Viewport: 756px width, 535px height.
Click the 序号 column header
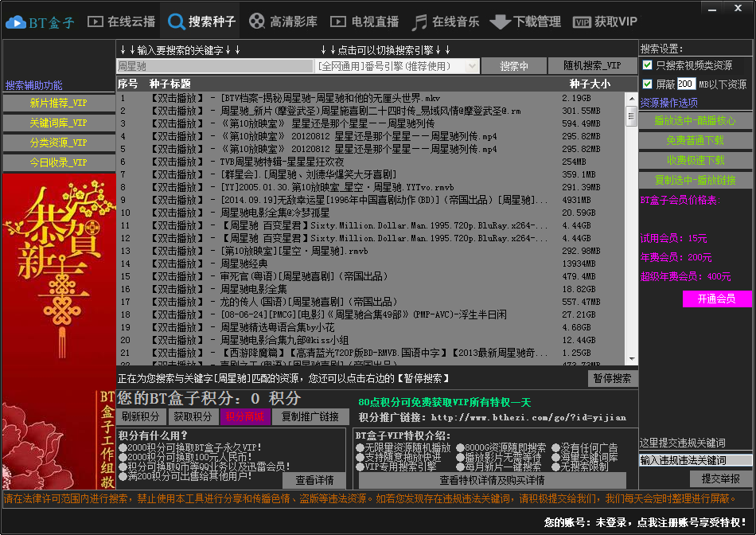[x=128, y=84]
